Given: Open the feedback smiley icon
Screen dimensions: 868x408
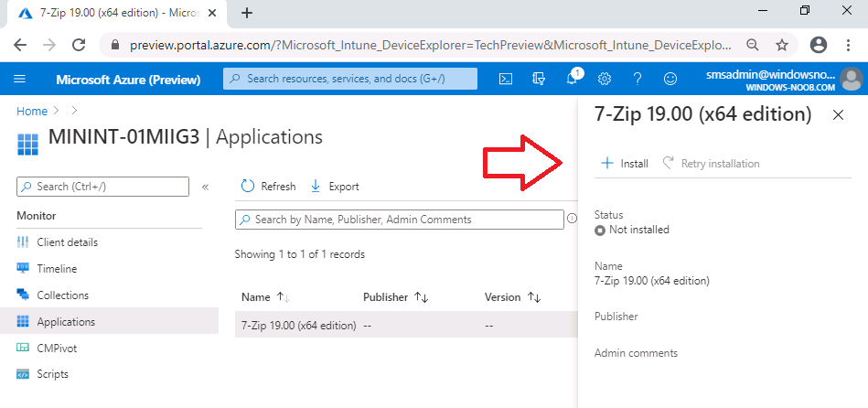Looking at the screenshot, I should coord(670,80).
